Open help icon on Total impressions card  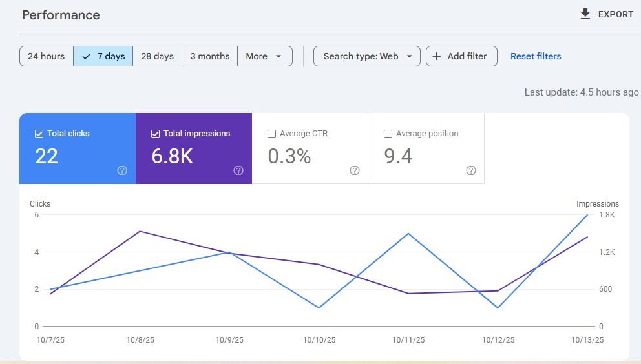click(x=238, y=170)
